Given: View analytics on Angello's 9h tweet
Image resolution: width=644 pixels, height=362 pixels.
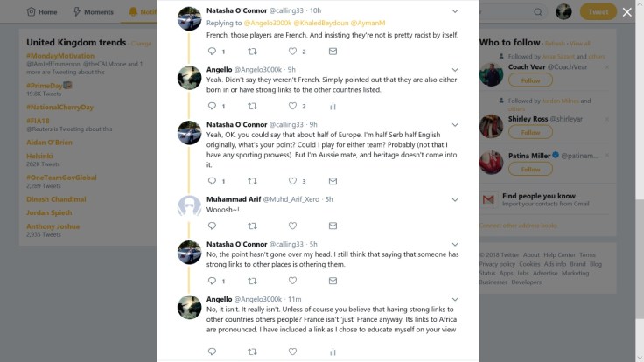Looking at the screenshot, I should tap(332, 106).
